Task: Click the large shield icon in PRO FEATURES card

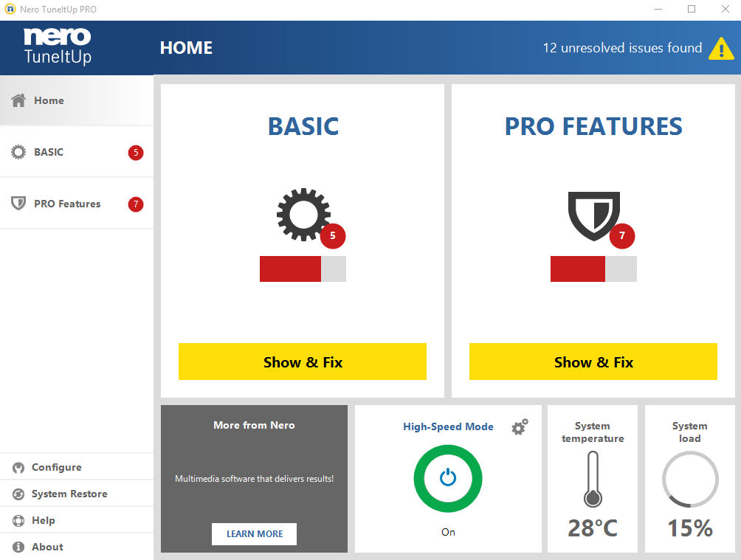Action: [594, 216]
